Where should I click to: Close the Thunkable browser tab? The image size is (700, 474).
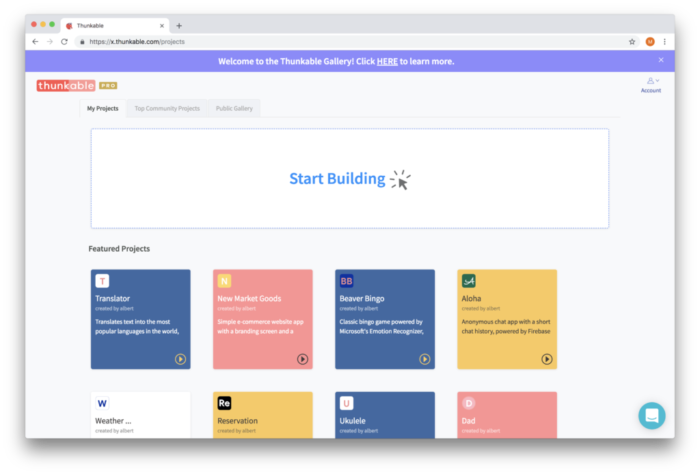pos(162,26)
